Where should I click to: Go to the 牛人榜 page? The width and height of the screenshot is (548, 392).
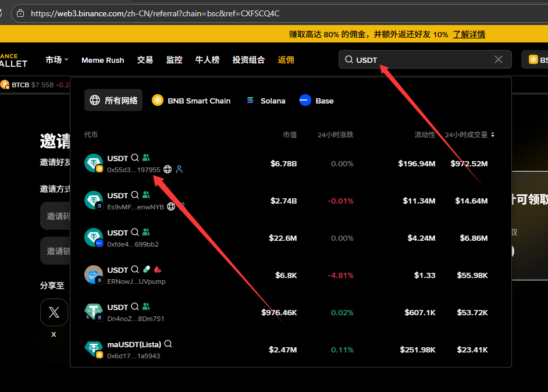(x=207, y=60)
